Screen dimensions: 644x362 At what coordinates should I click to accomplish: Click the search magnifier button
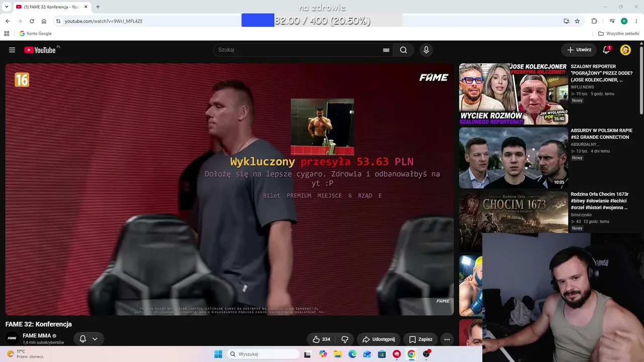pyautogui.click(x=404, y=50)
